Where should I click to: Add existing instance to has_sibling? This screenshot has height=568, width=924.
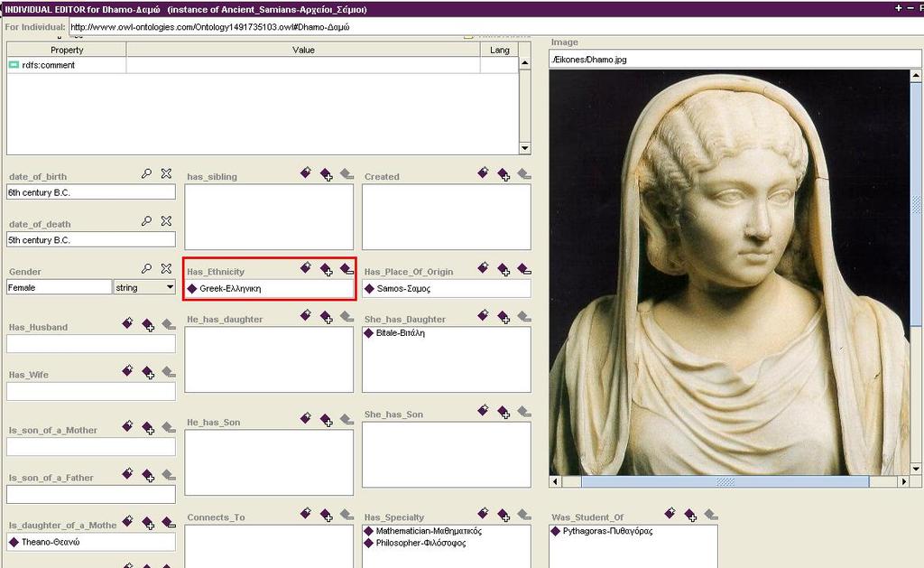(326, 174)
